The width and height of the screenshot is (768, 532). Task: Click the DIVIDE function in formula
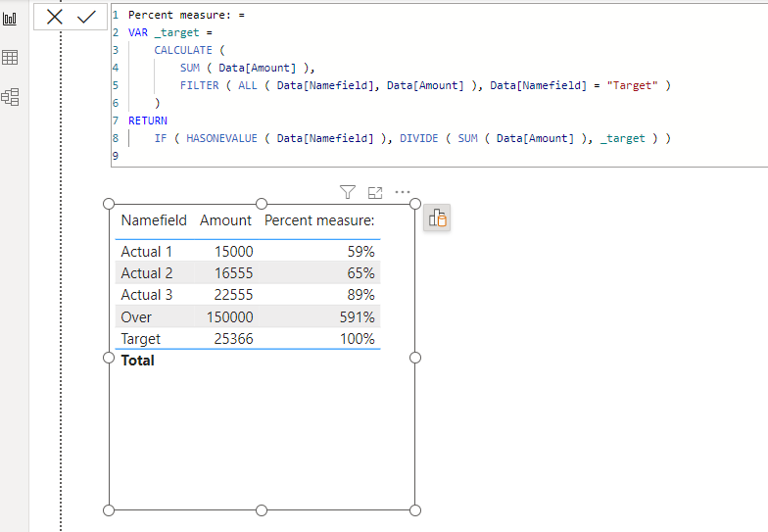(x=419, y=138)
